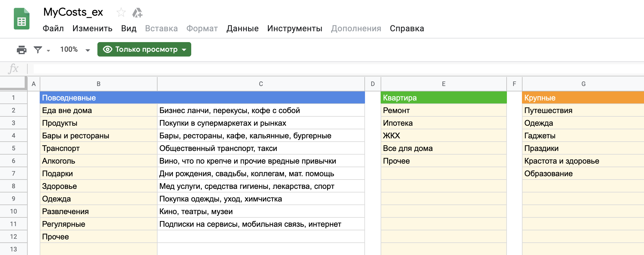Select column C header
The width and height of the screenshot is (644, 255).
click(261, 84)
